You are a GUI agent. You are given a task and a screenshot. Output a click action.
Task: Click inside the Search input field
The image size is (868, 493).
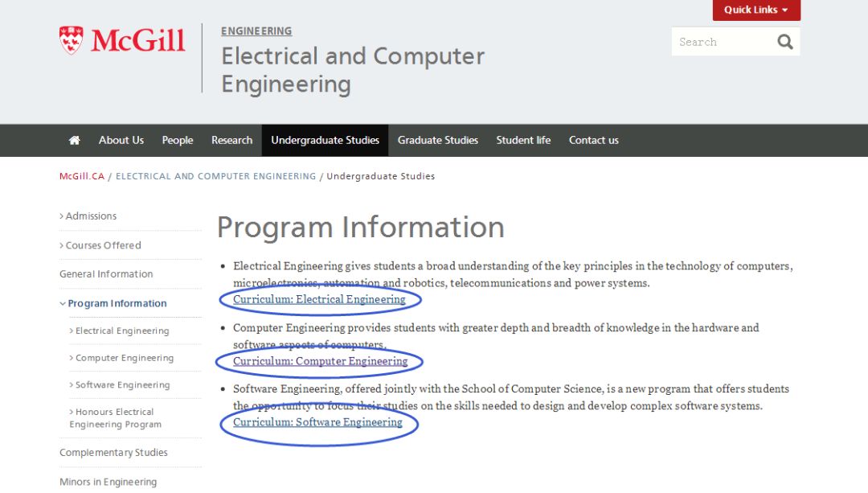tap(719, 42)
